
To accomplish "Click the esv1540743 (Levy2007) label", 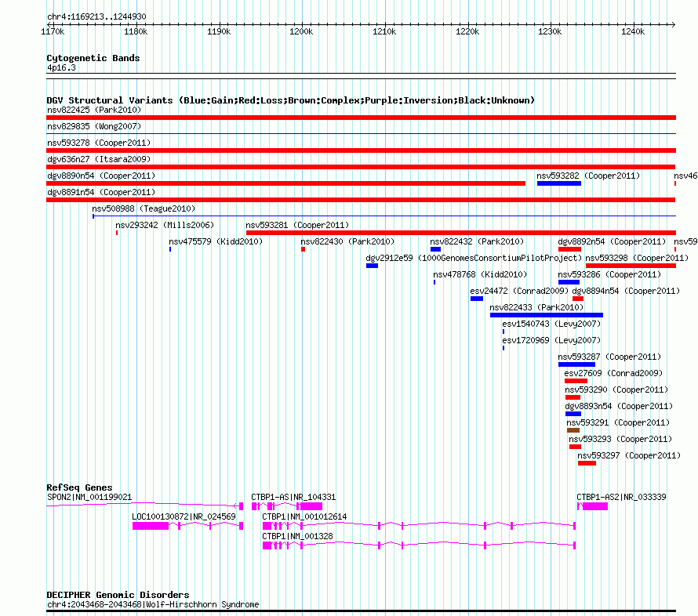I will tap(551, 324).
